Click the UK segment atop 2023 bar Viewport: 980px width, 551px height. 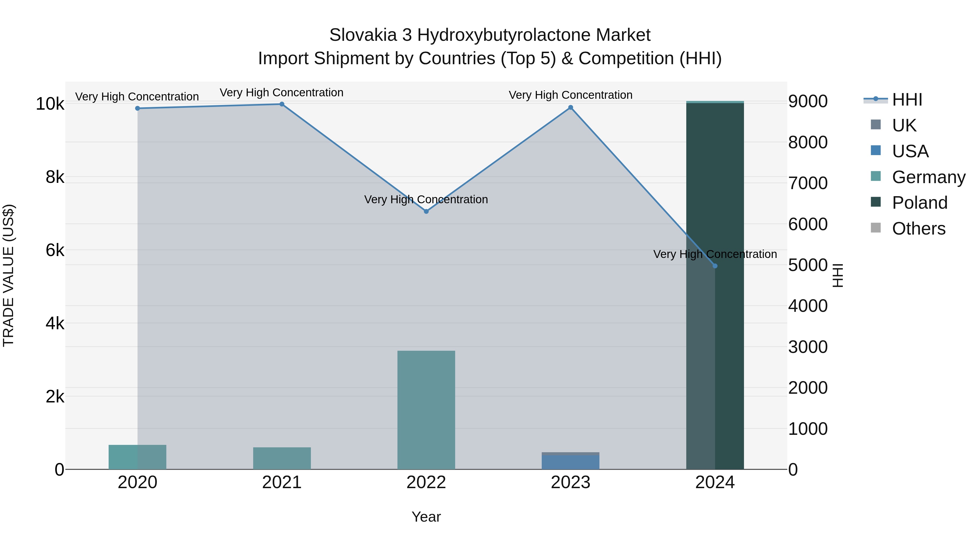click(571, 454)
